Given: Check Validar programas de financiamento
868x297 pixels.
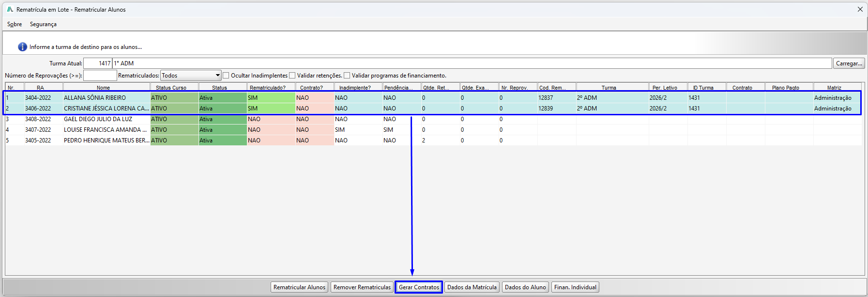Looking at the screenshot, I should pyautogui.click(x=347, y=75).
